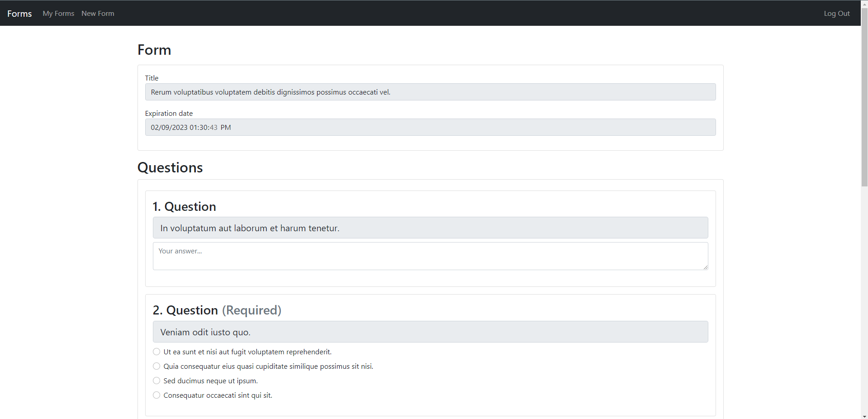
Task: Click the Forms brand link in navbar
Action: click(x=19, y=13)
